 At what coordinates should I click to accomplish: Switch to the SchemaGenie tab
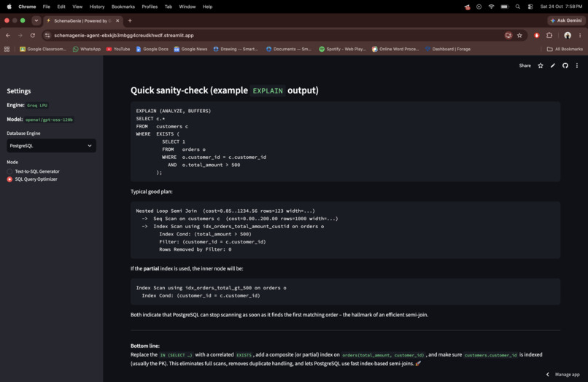(82, 20)
